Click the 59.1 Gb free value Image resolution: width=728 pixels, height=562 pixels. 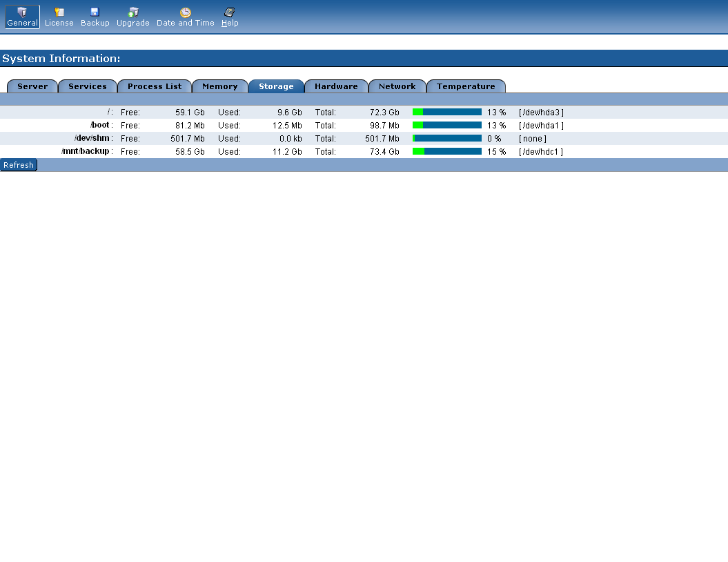click(190, 113)
